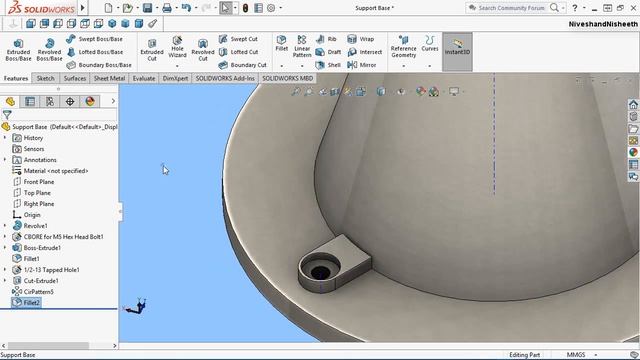Switch to SOLIDWORKS MBD tab
The width and height of the screenshot is (640, 360).
(x=287, y=78)
